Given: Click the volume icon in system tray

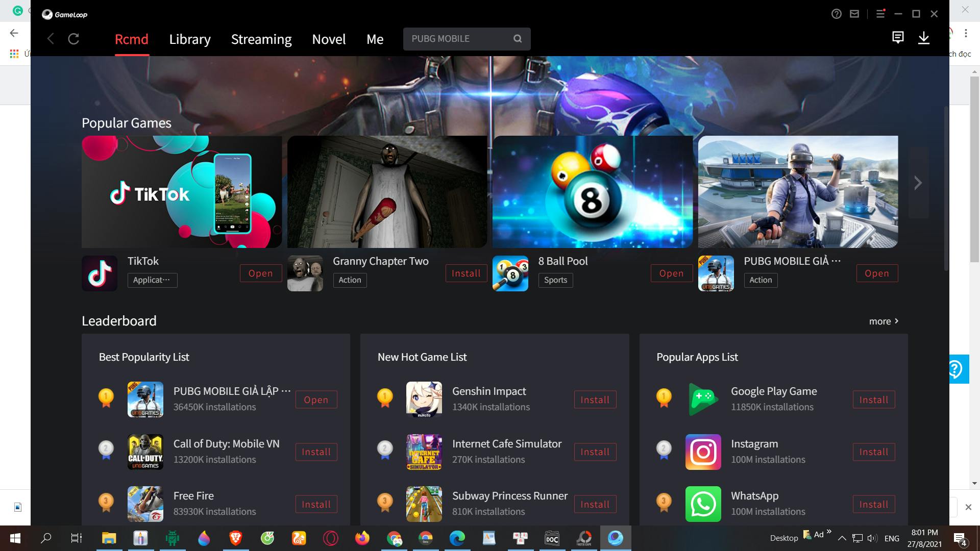Looking at the screenshot, I should click(872, 538).
